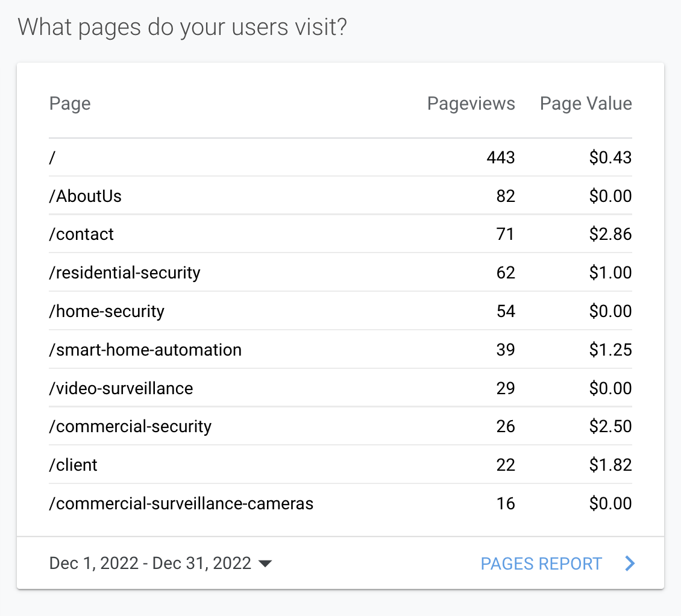Click the $2.86 page value for /contact

coord(610,234)
